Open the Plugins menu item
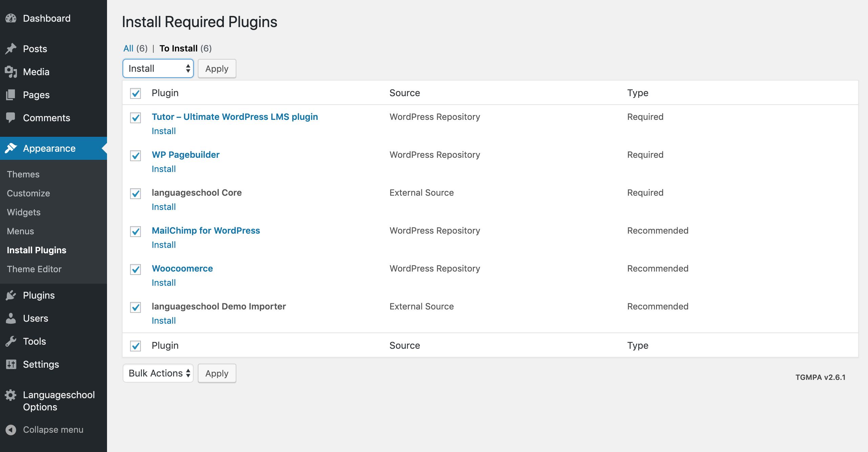The width and height of the screenshot is (868, 452). 54,295
